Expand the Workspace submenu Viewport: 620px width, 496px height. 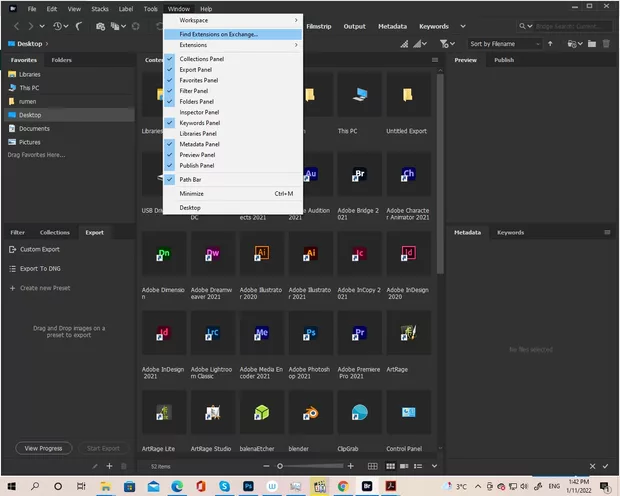click(x=232, y=20)
